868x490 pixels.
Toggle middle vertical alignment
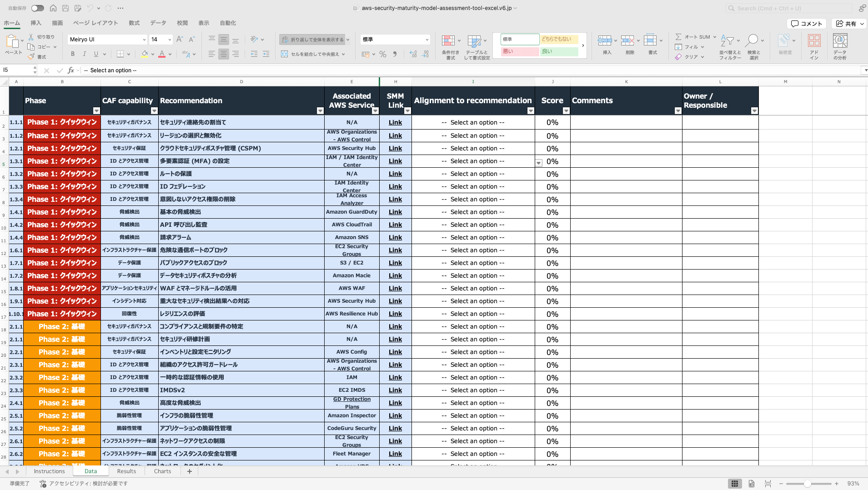[x=224, y=40]
